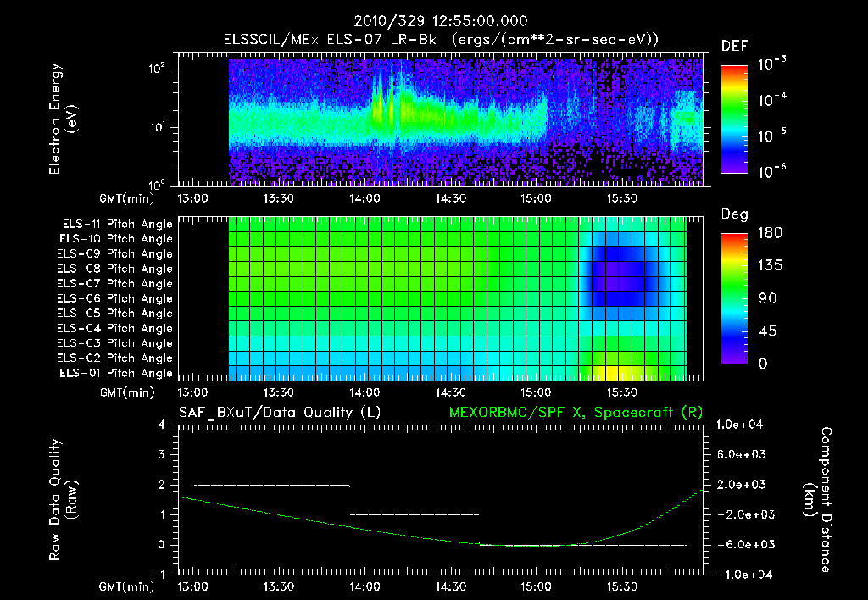This screenshot has width=868, height=600.
Task: Click the green MEXORBMC/SPF X, Spacecraft (R) legend
Action: tap(576, 413)
